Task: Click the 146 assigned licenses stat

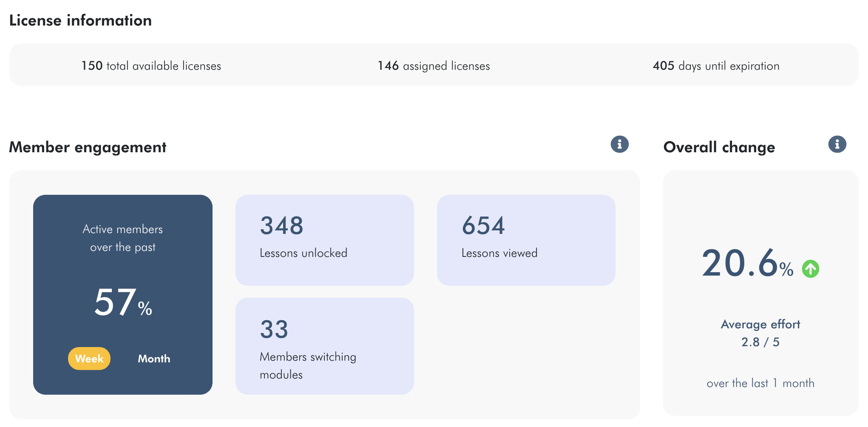Action: click(x=434, y=66)
